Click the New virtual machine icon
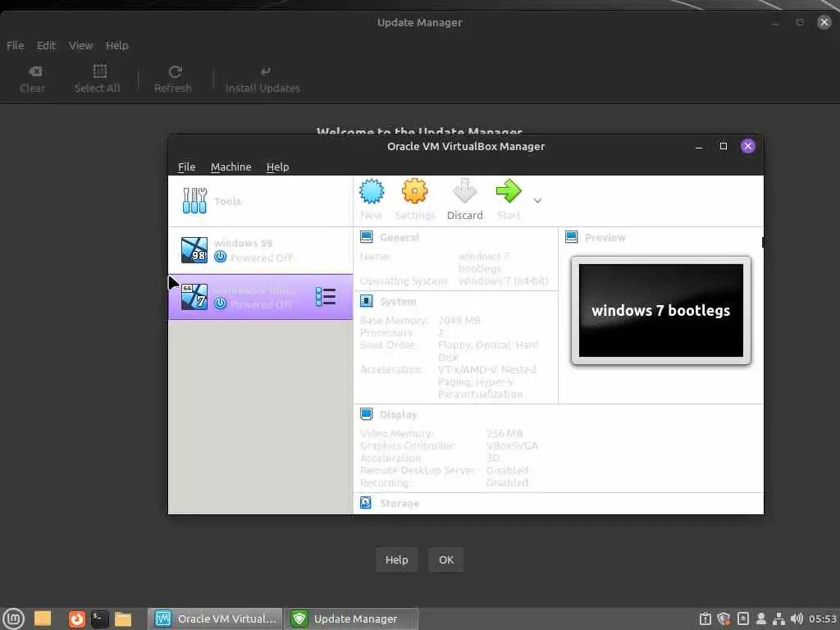Screen dimensions: 840x630 click(372, 192)
